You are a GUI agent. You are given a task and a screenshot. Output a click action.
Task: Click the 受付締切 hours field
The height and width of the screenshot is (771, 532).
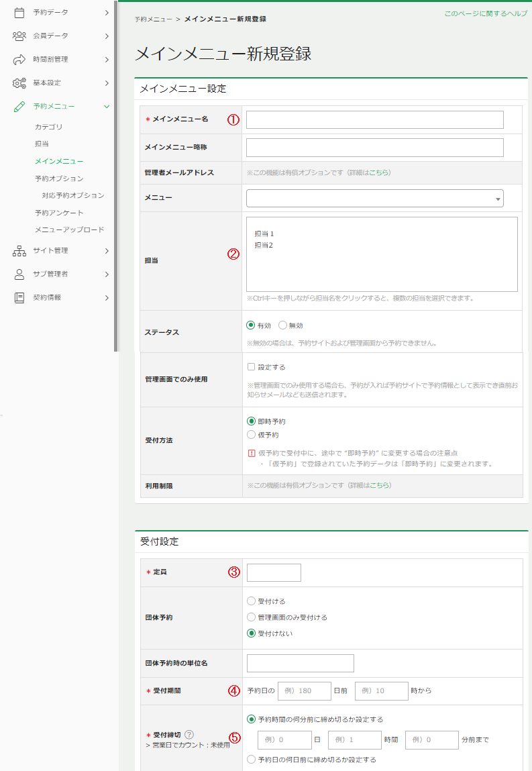tap(355, 739)
